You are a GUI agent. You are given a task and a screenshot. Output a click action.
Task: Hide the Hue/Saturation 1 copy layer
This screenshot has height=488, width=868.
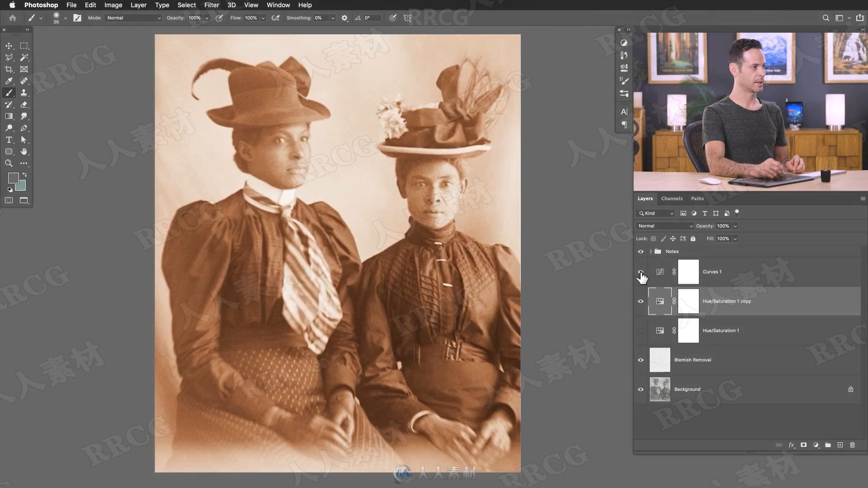click(x=641, y=301)
